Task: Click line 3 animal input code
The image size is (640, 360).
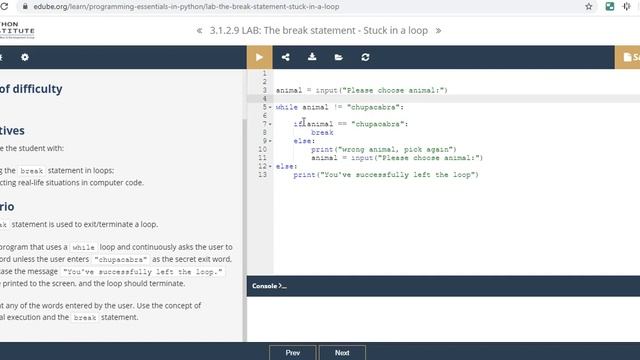Action: tap(362, 90)
